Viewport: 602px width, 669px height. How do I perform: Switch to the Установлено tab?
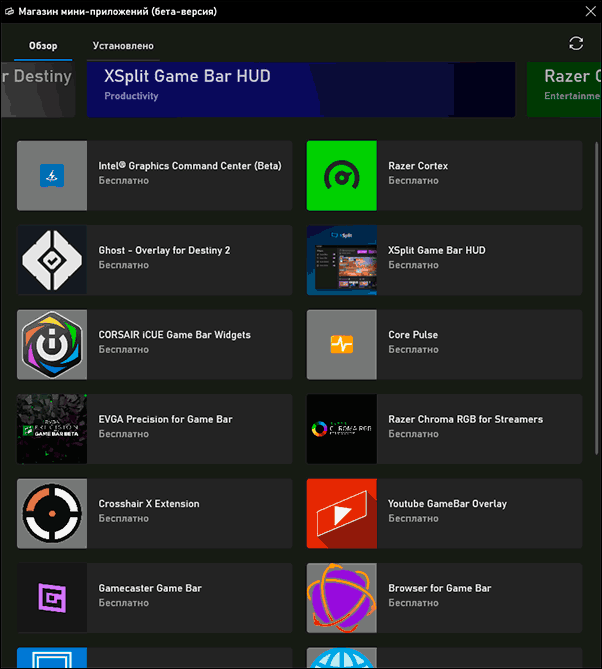pos(123,46)
